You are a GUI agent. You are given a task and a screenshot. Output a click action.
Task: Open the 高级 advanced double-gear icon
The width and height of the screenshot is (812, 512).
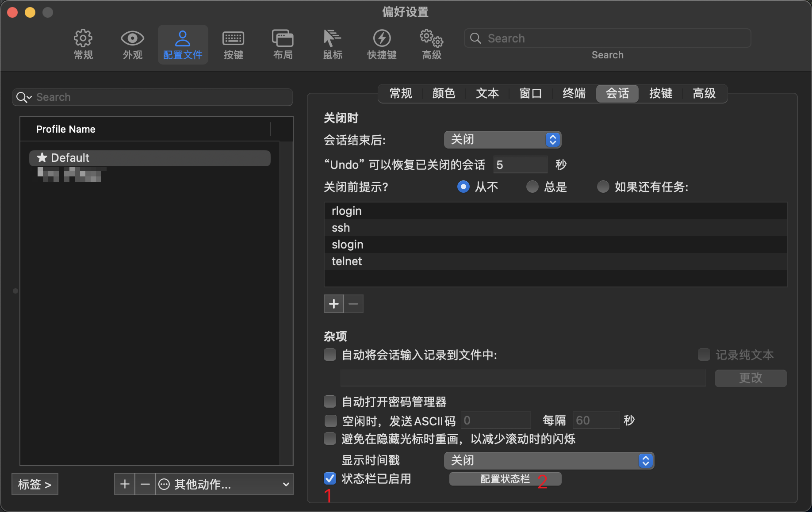pos(431,39)
